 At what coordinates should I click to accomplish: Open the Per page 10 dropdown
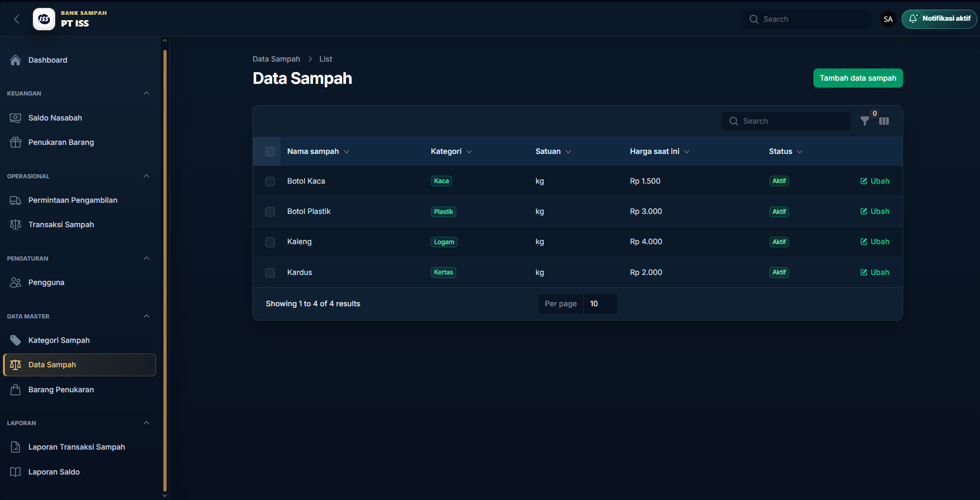[600, 304]
